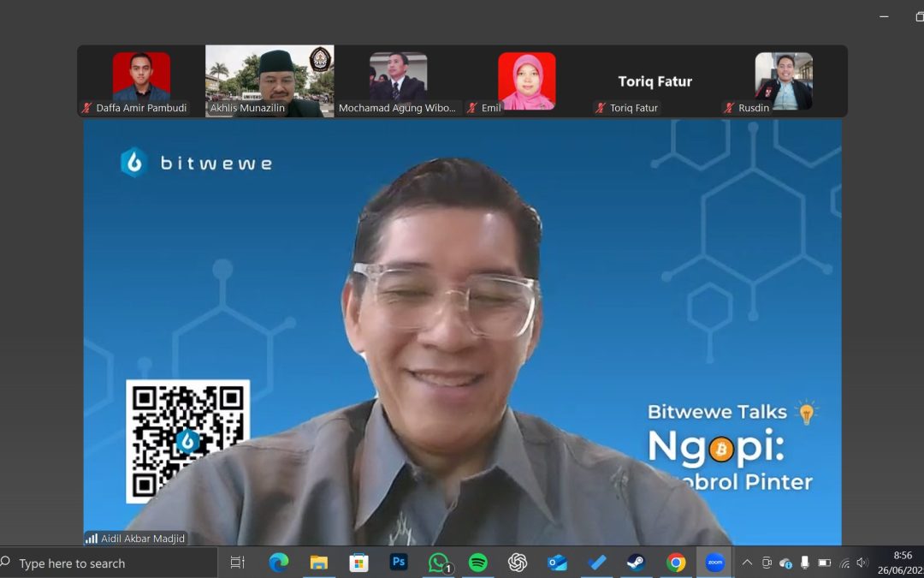Image resolution: width=924 pixels, height=578 pixels.
Task: Click the muted mic icon beside Daffa Amir Pambudi
Action: coord(86,108)
